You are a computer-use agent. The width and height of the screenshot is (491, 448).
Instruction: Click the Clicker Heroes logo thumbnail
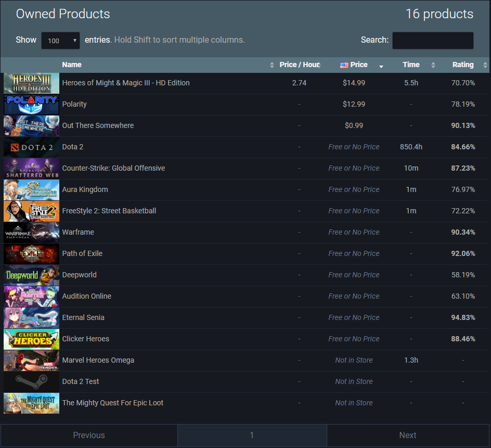(31, 339)
